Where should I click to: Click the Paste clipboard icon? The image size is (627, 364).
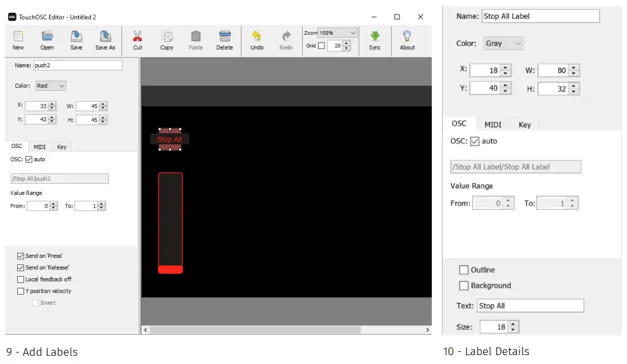tap(195, 37)
